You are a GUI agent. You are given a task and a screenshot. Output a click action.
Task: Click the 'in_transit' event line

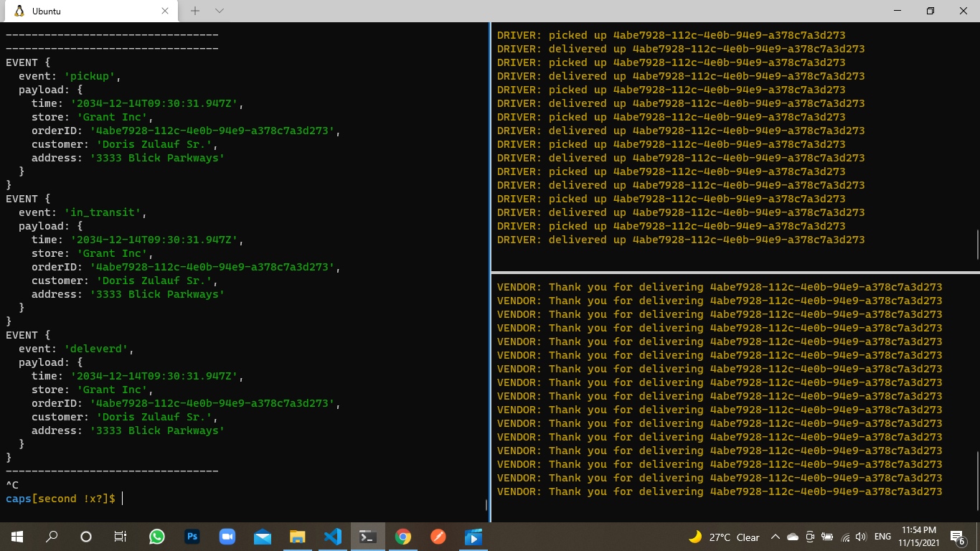click(x=84, y=212)
